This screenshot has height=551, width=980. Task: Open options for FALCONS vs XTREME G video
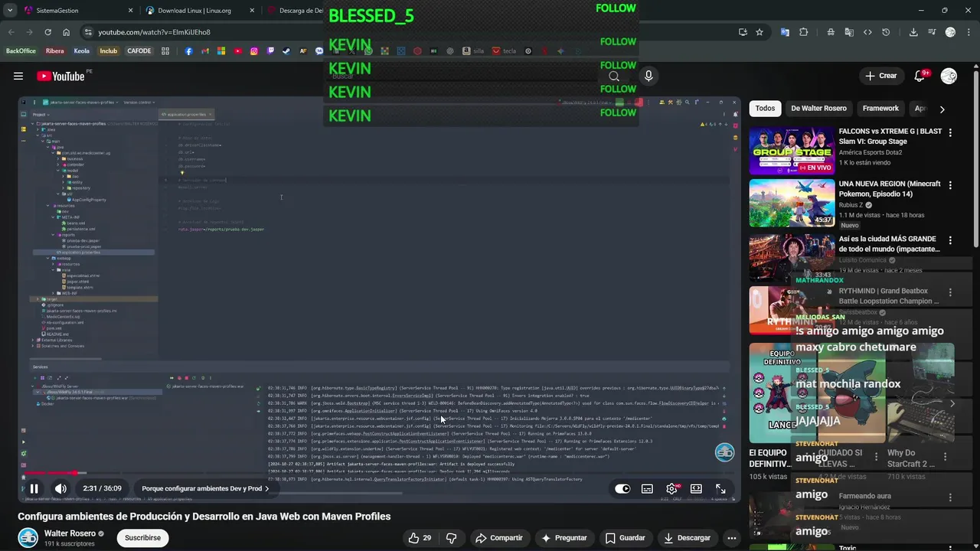pyautogui.click(x=950, y=133)
